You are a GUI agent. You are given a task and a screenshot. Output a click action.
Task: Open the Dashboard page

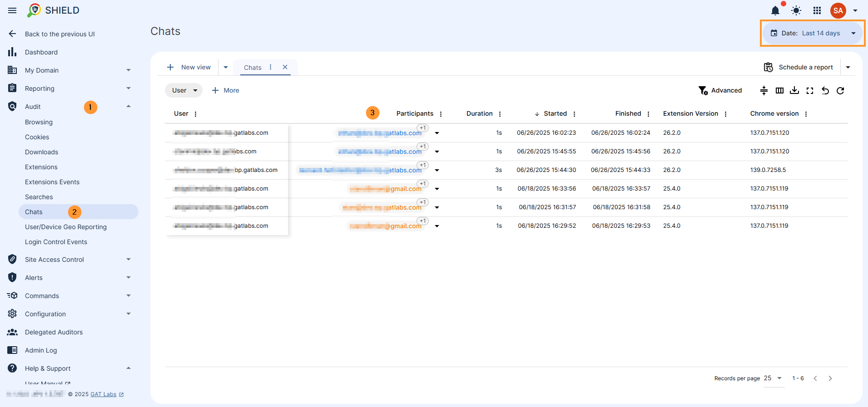click(x=41, y=52)
